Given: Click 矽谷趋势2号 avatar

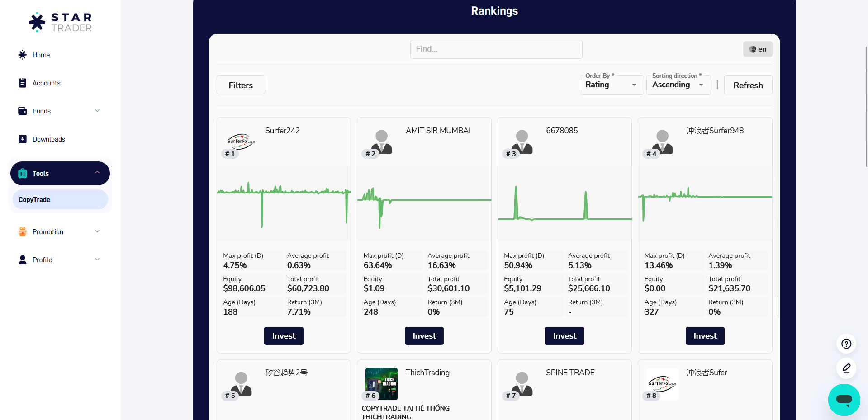Looking at the screenshot, I should (x=241, y=384).
